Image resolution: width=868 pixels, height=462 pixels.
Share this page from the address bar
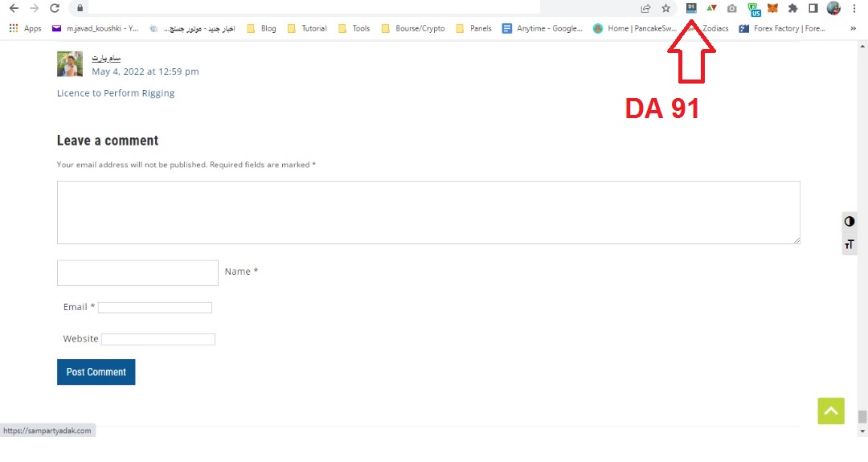coord(645,8)
